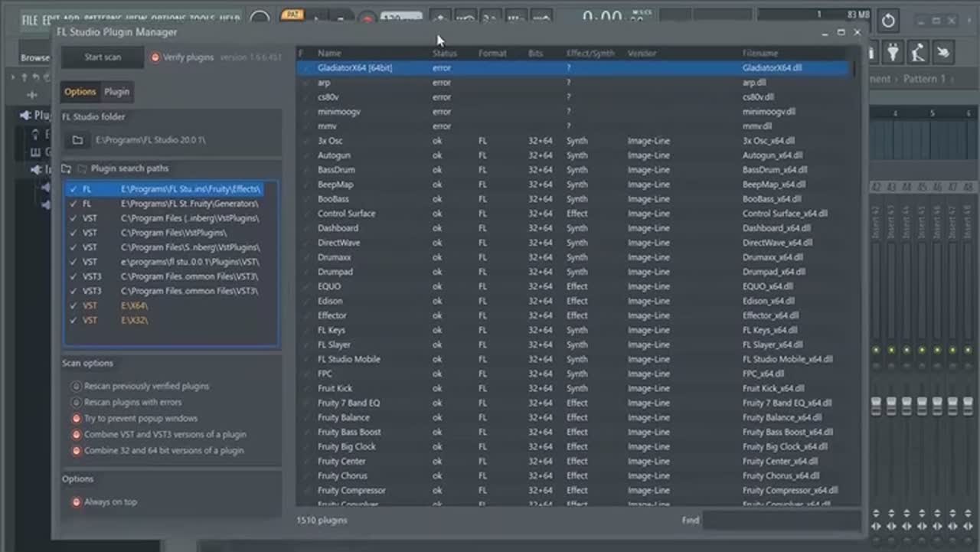Image resolution: width=980 pixels, height=552 pixels.
Task: Switch to the Plugin tab
Action: click(116, 92)
